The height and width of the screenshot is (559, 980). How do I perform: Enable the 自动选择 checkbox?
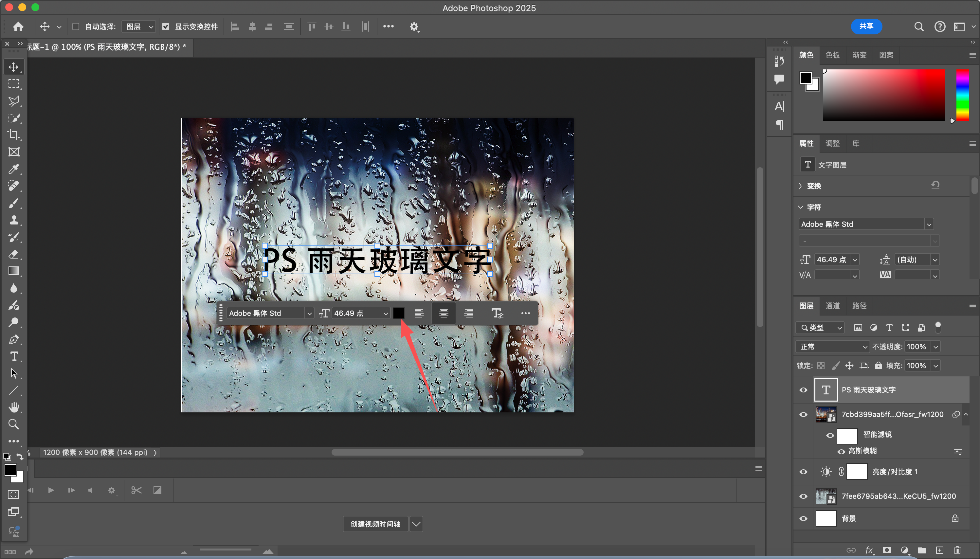point(76,27)
